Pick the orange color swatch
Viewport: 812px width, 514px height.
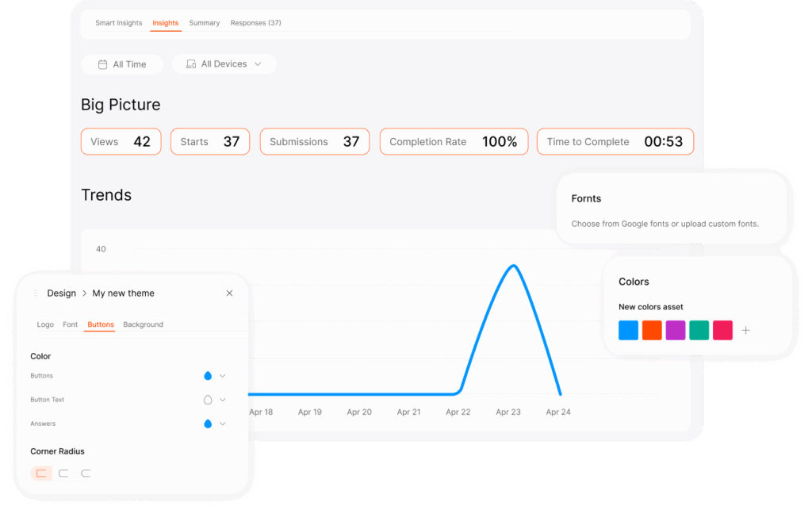652,331
